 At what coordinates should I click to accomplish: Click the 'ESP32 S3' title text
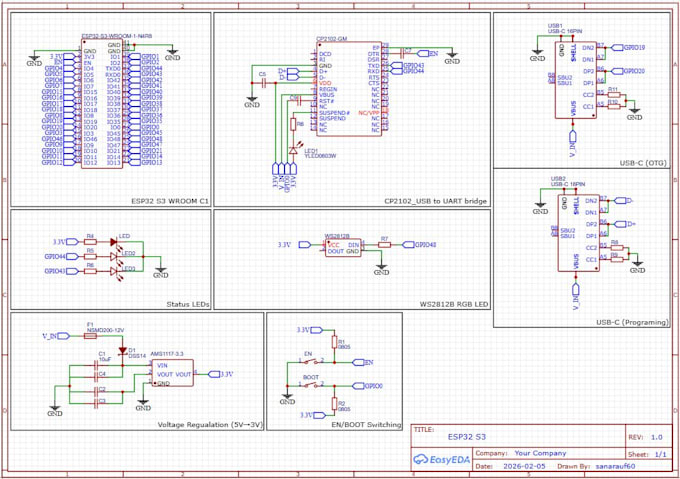point(467,437)
